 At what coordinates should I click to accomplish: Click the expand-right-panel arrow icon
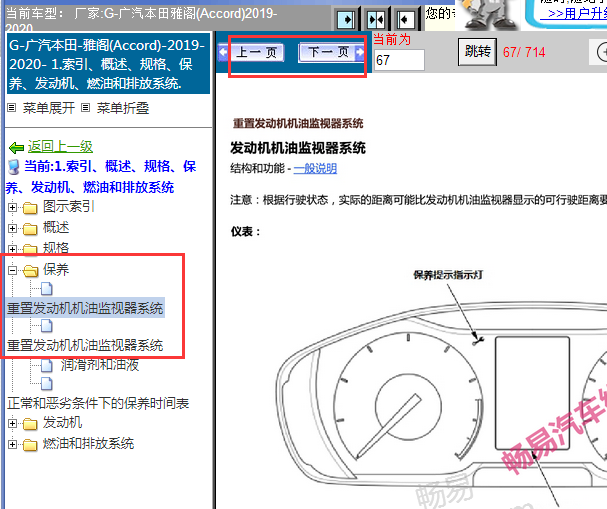click(x=346, y=19)
